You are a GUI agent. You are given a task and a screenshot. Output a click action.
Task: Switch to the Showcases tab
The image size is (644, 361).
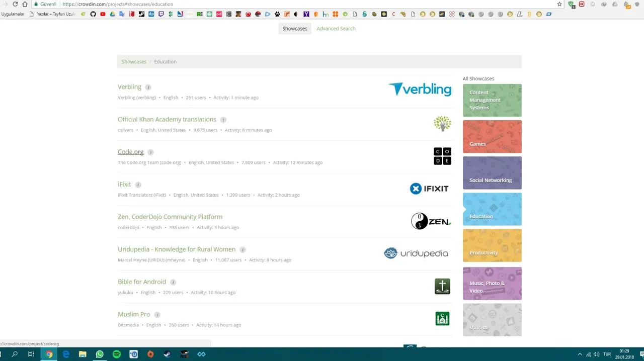[x=295, y=29]
